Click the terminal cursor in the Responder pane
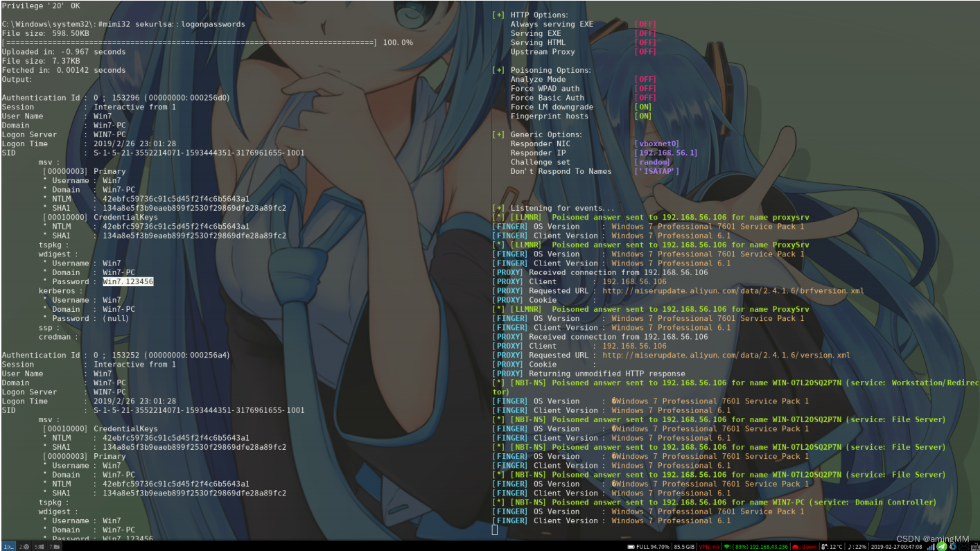Viewport: 980px width, 551px height. point(495,530)
